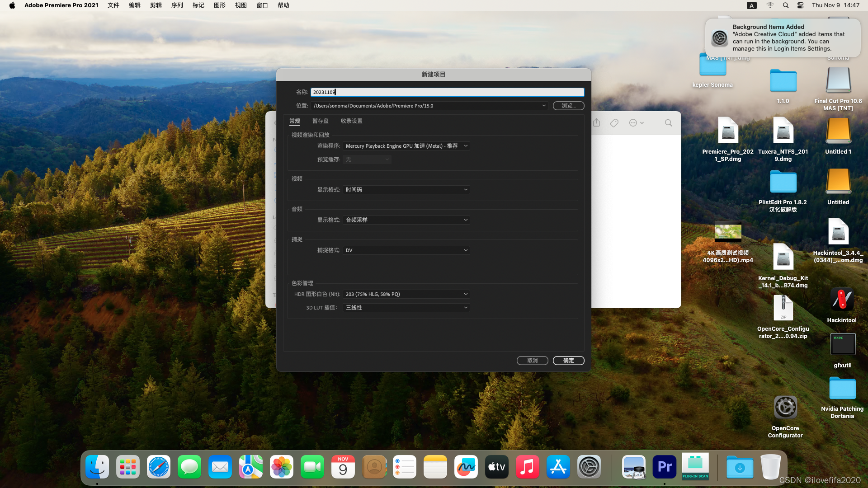Screen dimensions: 868x488
Task: Open Hackintool app icon on desktop
Action: [841, 300]
